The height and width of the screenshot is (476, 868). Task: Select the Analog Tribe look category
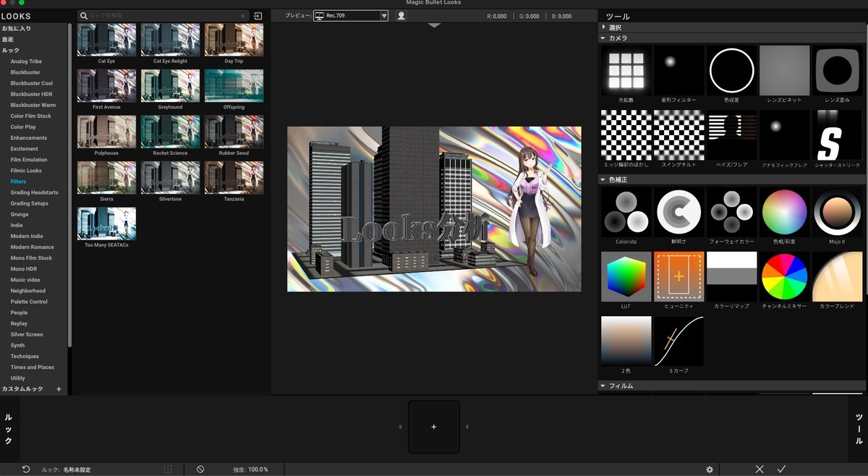(x=26, y=61)
